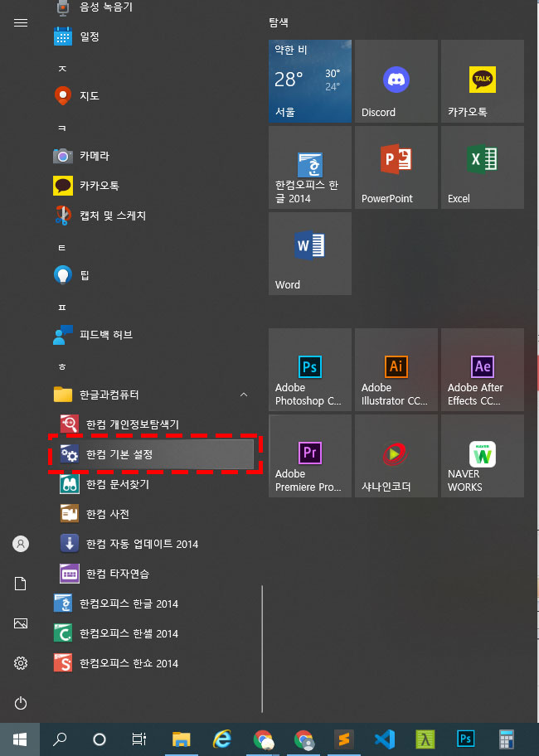Open Sublime Text on taskbar
Image resolution: width=539 pixels, height=756 pixels.
[344, 739]
